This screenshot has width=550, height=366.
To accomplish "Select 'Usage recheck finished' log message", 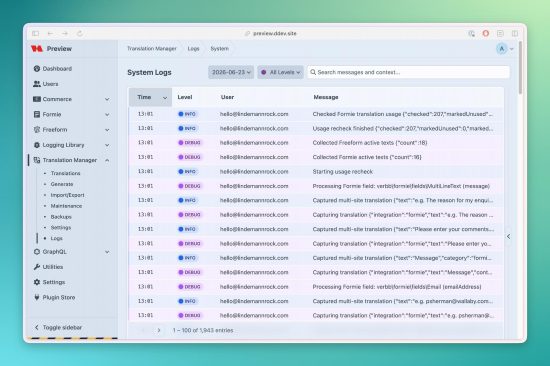I will 403,128.
